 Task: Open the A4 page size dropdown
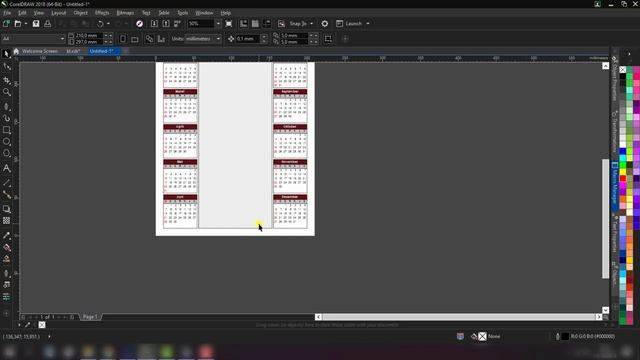[x=62, y=39]
